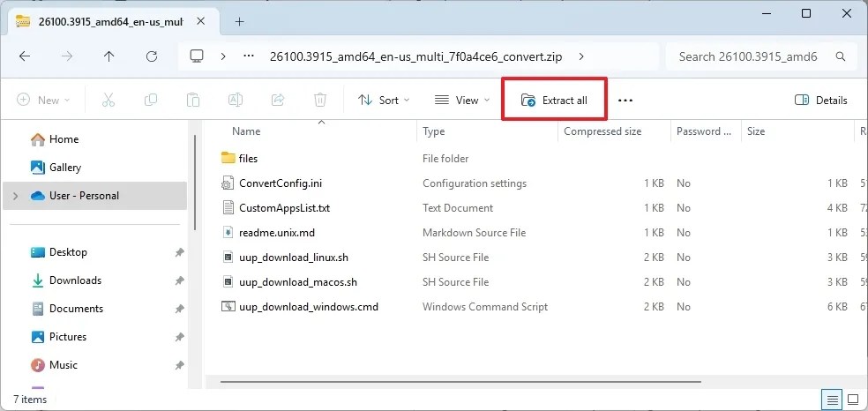Click the Rename icon in toolbar
Image resolution: width=868 pixels, height=411 pixels.
[236, 101]
